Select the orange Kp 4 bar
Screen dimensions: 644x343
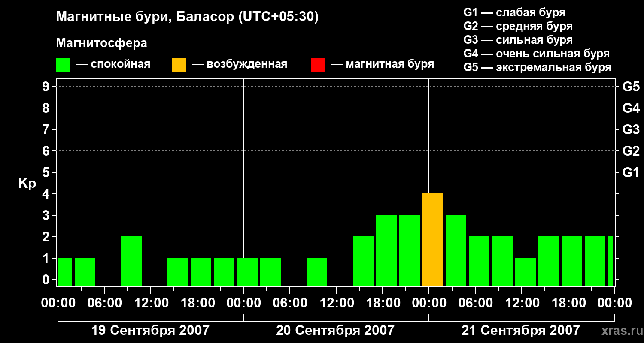pyautogui.click(x=433, y=240)
